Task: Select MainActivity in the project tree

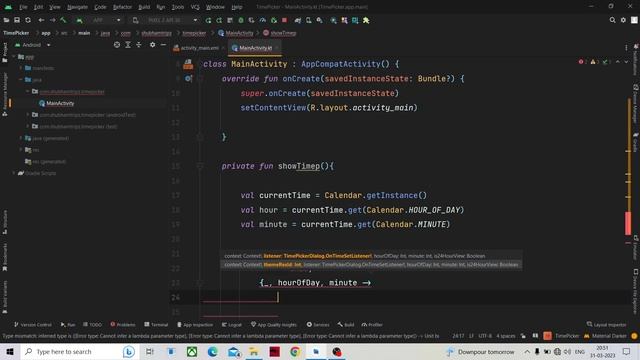Action: pos(60,103)
